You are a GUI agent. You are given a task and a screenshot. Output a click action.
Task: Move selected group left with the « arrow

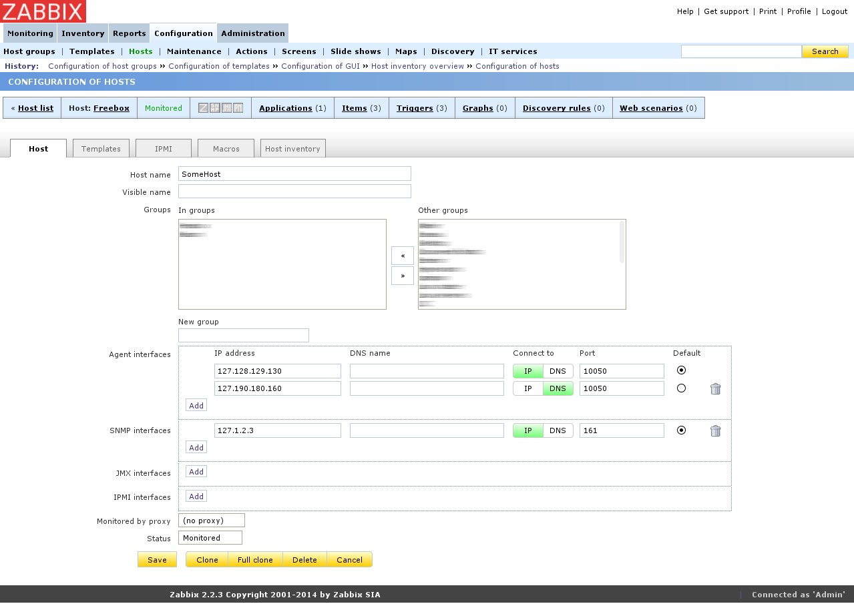tap(402, 256)
